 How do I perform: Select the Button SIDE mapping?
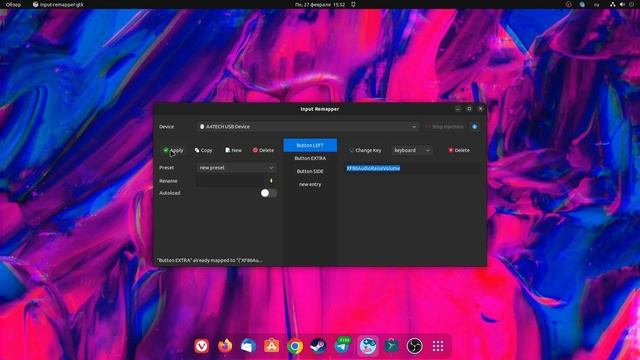(310, 171)
